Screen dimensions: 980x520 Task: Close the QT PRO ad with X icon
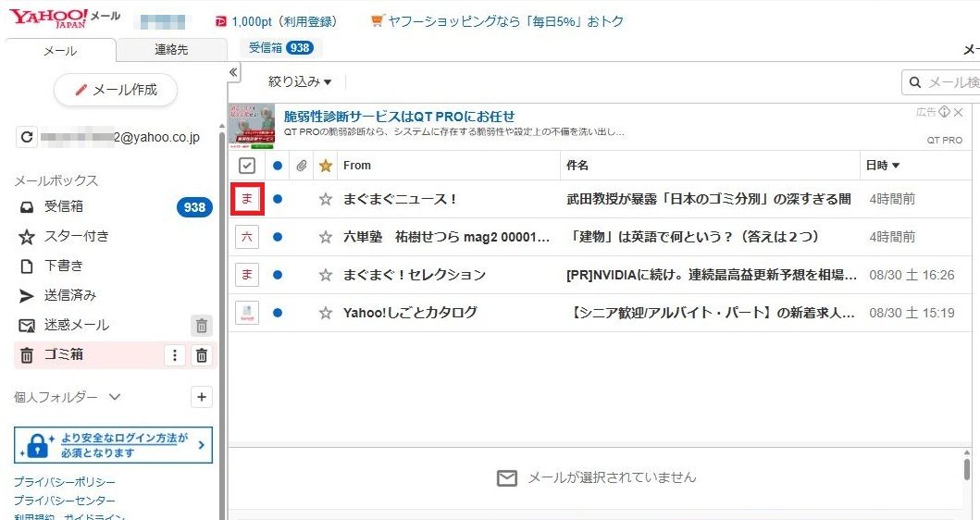959,112
